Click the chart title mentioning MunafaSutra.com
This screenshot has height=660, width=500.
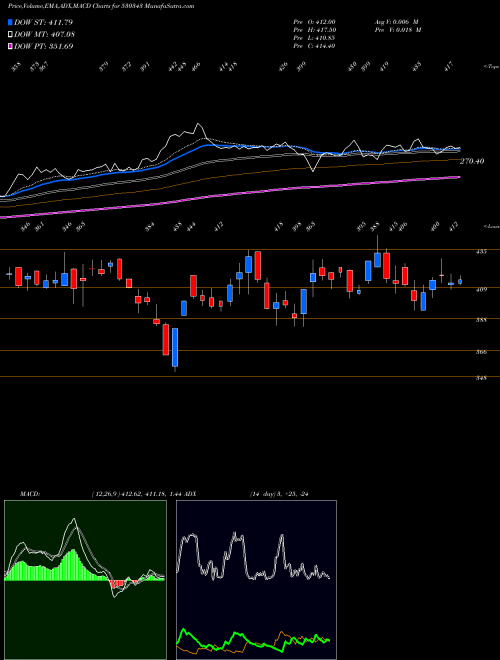(x=101, y=6)
